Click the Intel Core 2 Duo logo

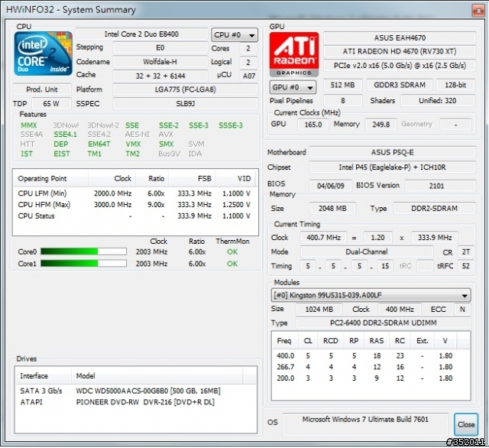[x=43, y=54]
